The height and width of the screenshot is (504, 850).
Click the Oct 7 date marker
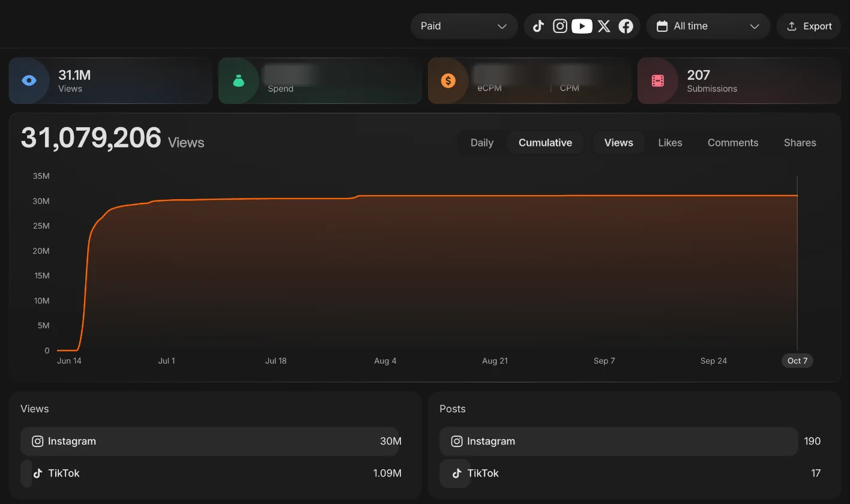click(x=798, y=361)
